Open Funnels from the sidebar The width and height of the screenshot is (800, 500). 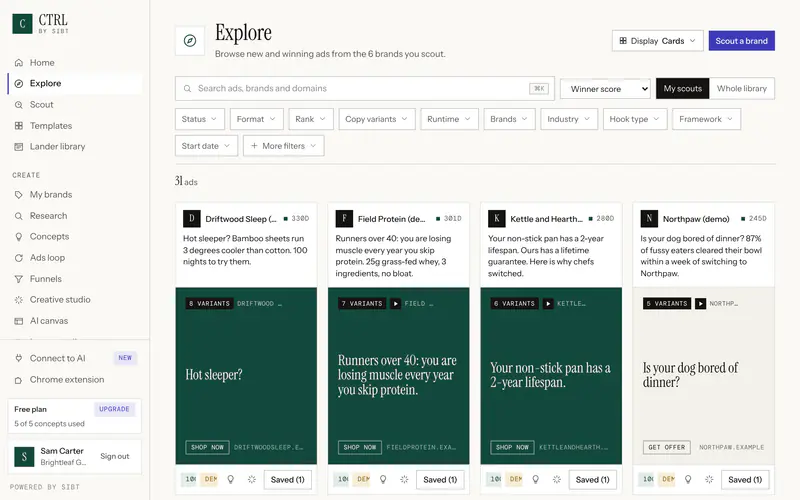coord(74,279)
